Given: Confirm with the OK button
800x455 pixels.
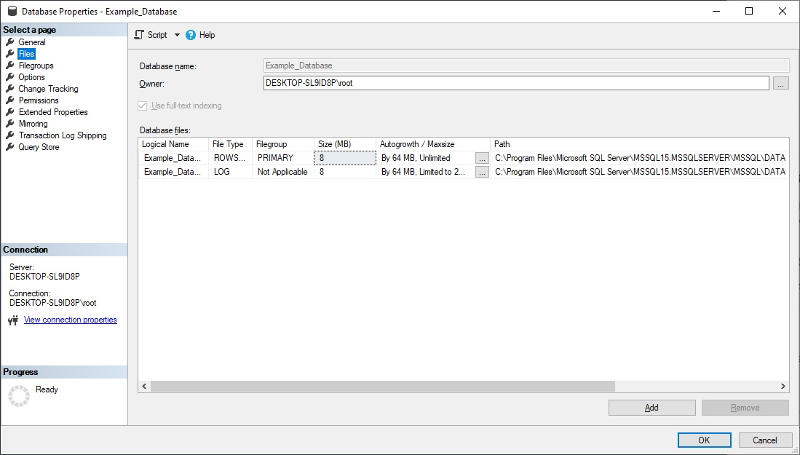Looking at the screenshot, I should 704,440.
